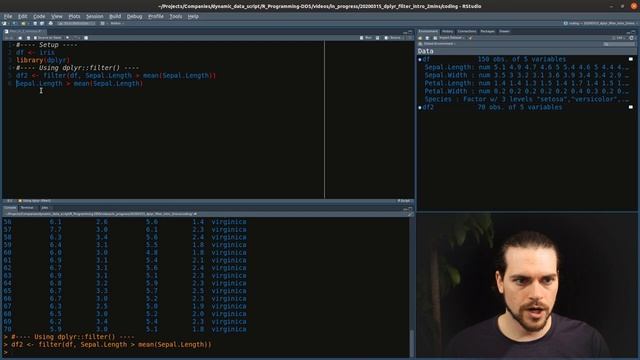640x360 pixels.
Task: Click the console working directory arrow icon
Action: 196,214
